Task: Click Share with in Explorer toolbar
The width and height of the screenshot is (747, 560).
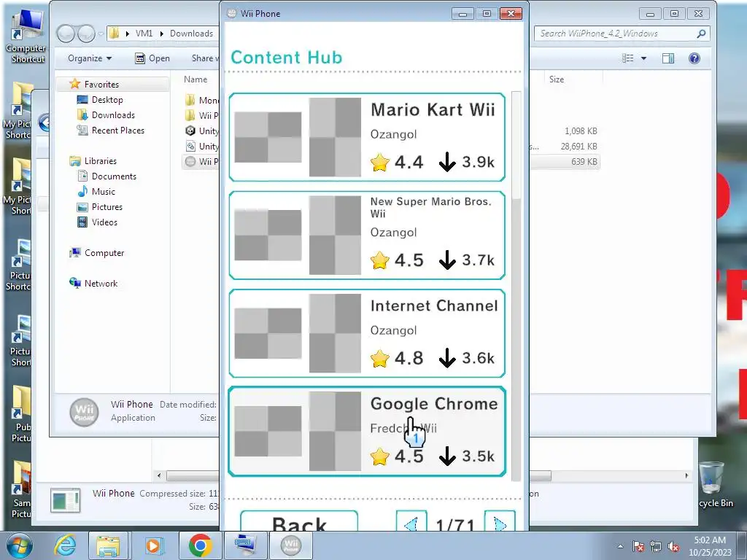Action: [205, 58]
